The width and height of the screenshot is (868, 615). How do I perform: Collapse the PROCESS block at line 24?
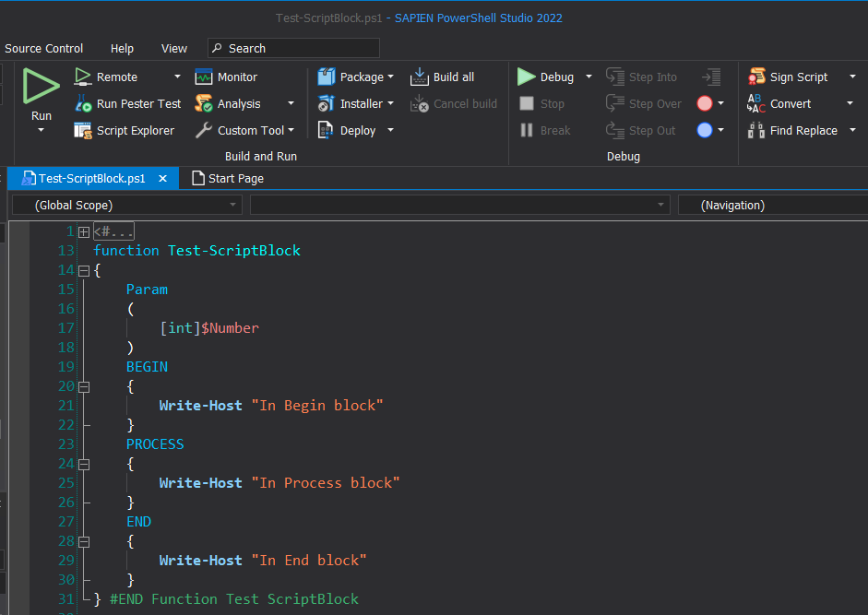(84, 465)
